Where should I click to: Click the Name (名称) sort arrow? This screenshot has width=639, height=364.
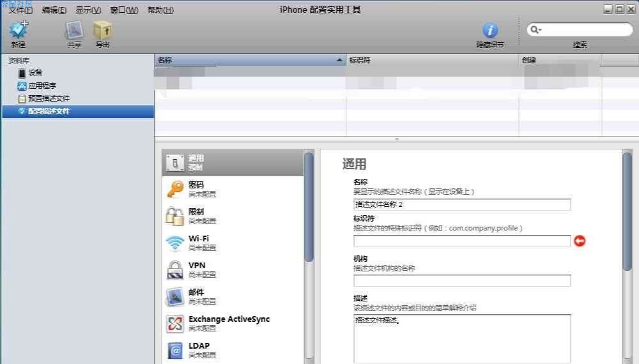pos(339,60)
